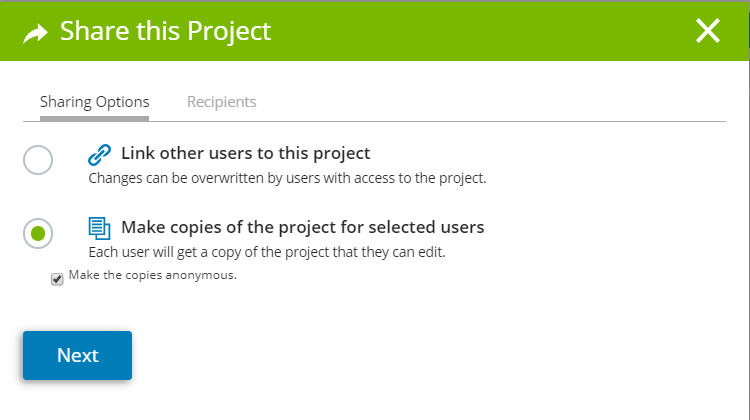Click the share arrow icon in header
This screenshot has width=750, height=420.
point(35,33)
